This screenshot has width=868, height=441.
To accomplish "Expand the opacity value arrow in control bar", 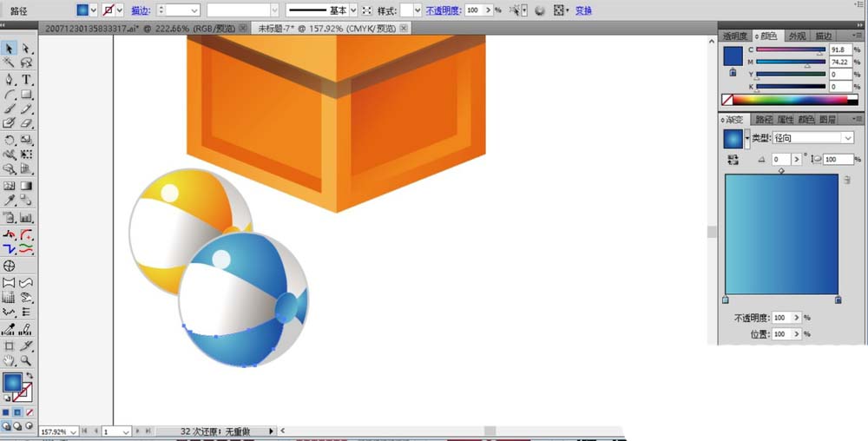I will (x=488, y=10).
